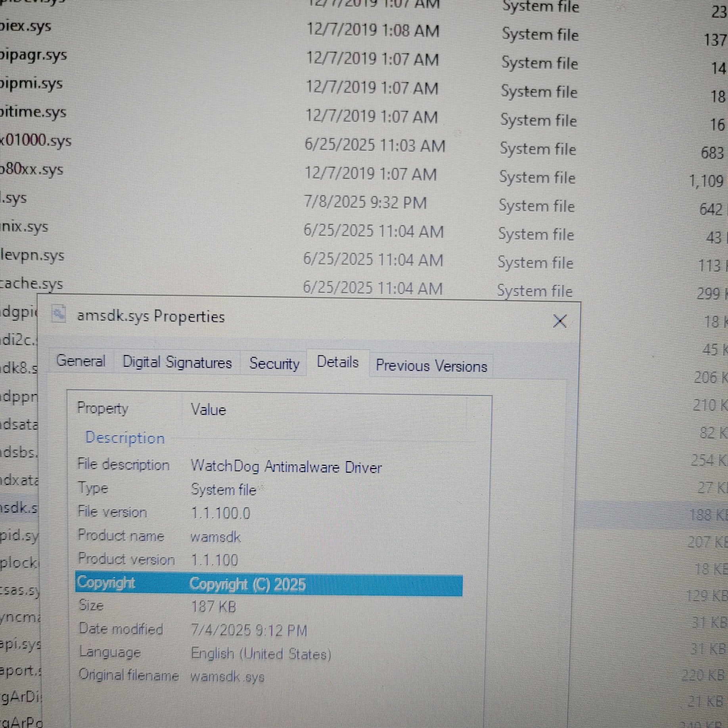The image size is (728, 728).
Task: Click the Property column header
Action: tap(103, 408)
